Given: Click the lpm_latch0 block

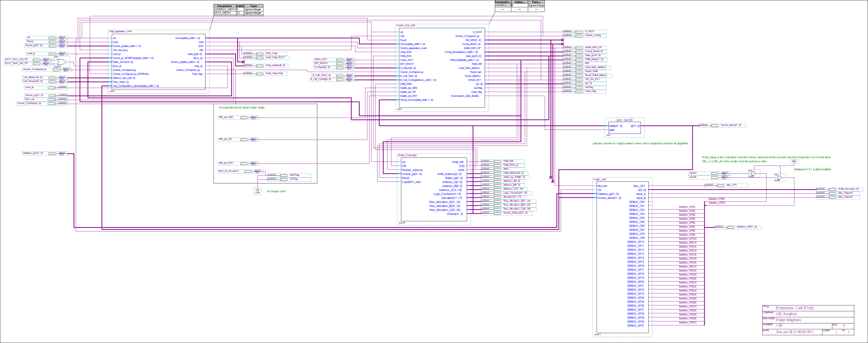Looking at the screenshot, I should [x=624, y=128].
